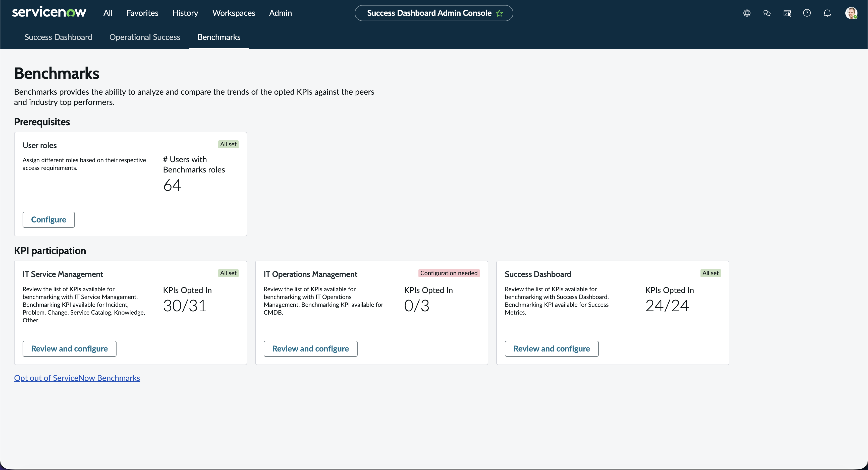Click the Benchmarks page heading
The width and height of the screenshot is (868, 470).
tap(57, 74)
